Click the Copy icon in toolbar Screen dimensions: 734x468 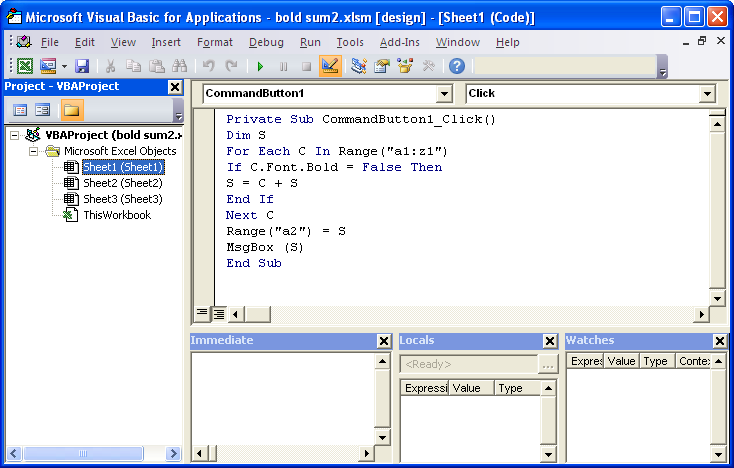[133, 66]
